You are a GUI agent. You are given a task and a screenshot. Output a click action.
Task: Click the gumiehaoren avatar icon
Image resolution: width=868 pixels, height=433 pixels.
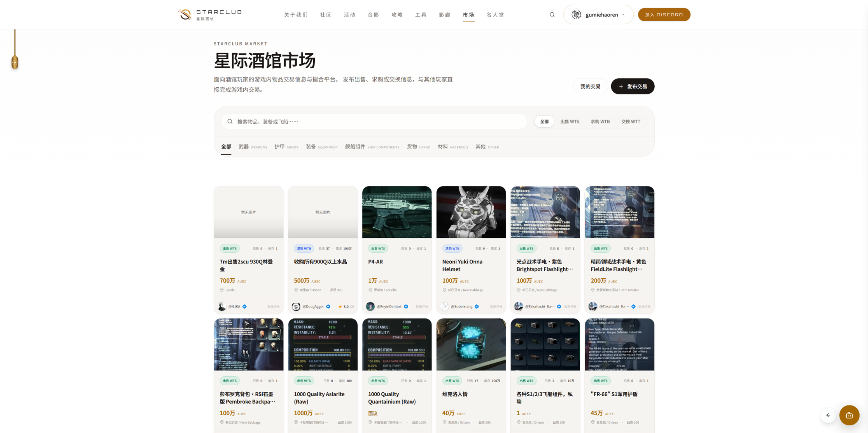coord(576,14)
